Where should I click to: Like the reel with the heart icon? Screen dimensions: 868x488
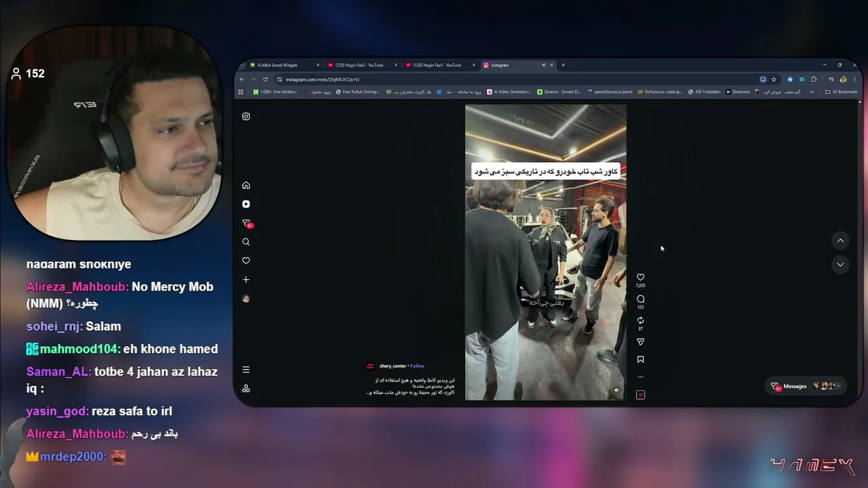(x=640, y=277)
